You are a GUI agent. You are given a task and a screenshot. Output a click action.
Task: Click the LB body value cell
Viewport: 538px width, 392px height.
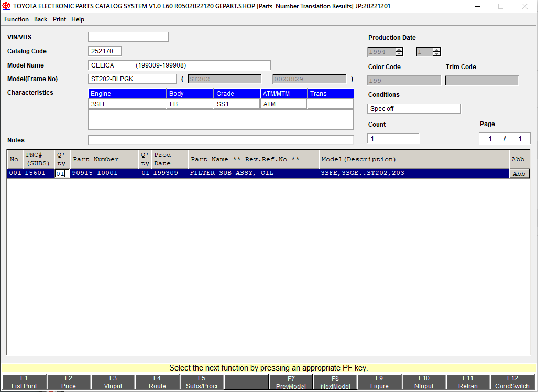(190, 104)
